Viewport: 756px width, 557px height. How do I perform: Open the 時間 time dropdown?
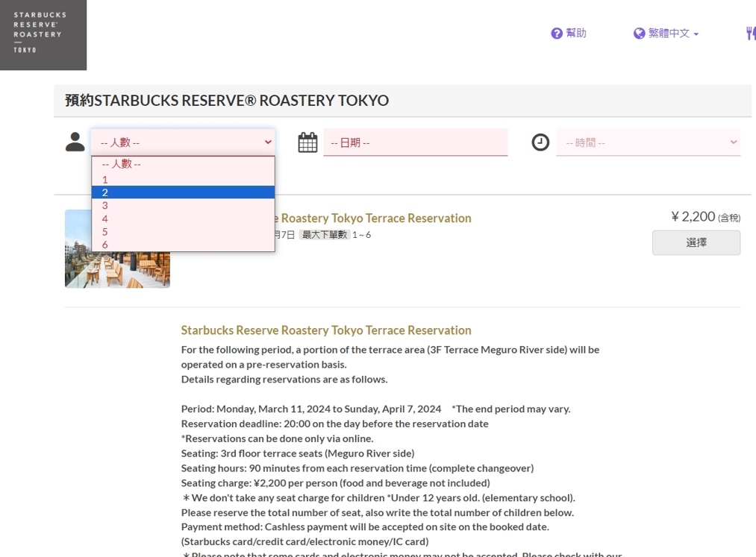pyautogui.click(x=648, y=142)
